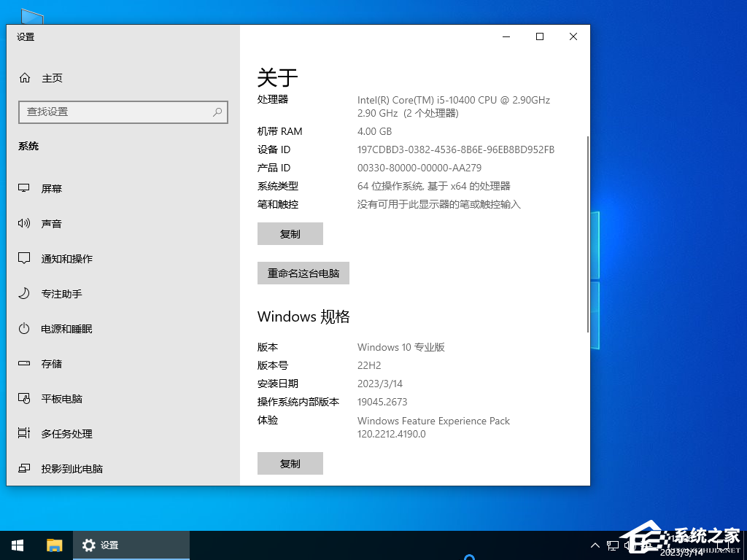Click 重命名这台电脑 to rename this PC

303,273
